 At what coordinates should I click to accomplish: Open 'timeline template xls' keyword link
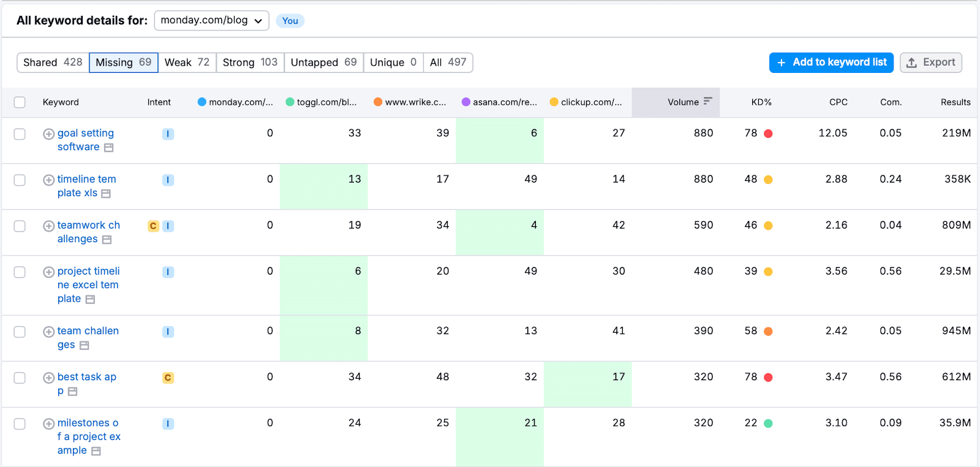[86, 186]
